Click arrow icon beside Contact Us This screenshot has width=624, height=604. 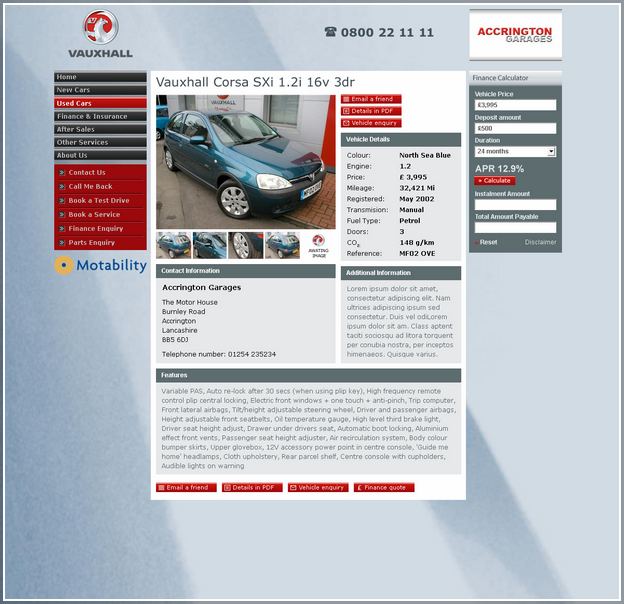[62, 173]
